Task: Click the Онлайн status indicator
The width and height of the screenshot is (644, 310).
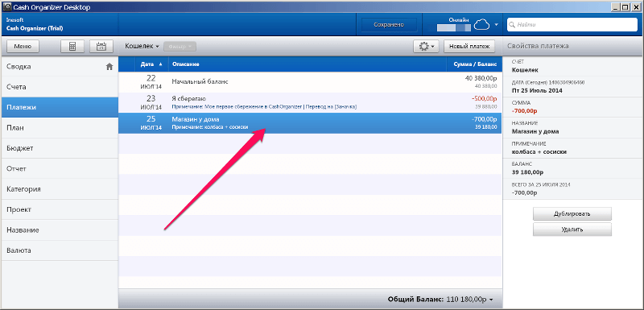Action: point(459,19)
